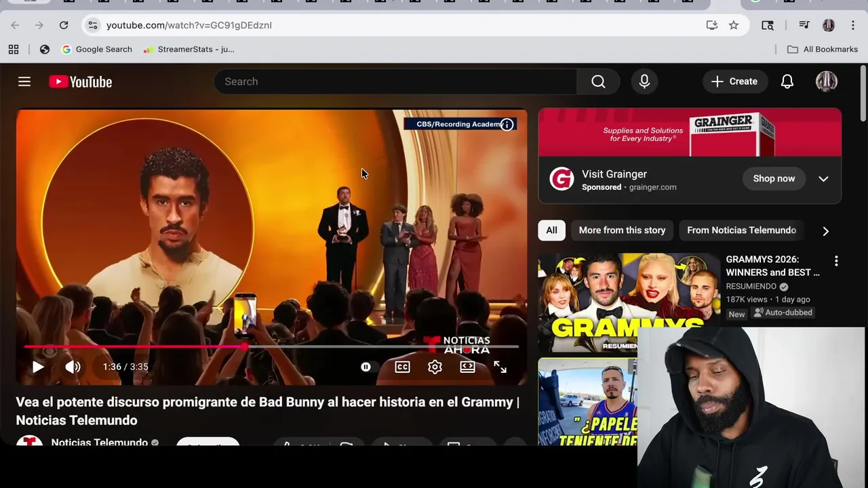This screenshot has width=868, height=488.
Task: Open the browser media control icon
Action: click(804, 25)
